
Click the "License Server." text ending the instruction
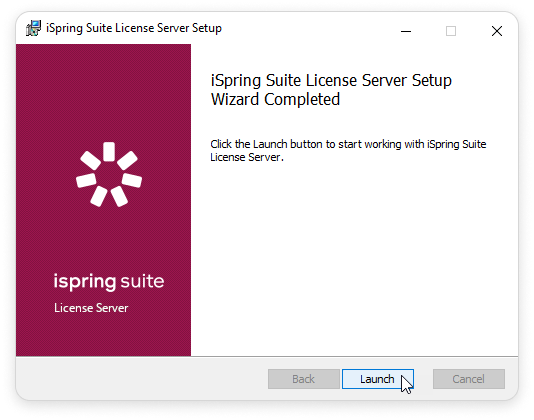pos(247,157)
